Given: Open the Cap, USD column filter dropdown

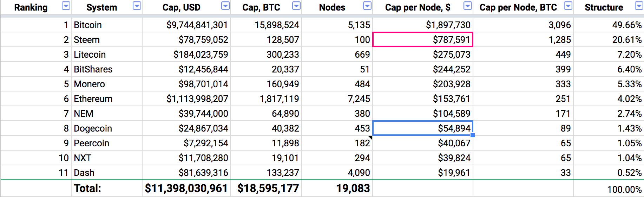Looking at the screenshot, I should [225, 6].
